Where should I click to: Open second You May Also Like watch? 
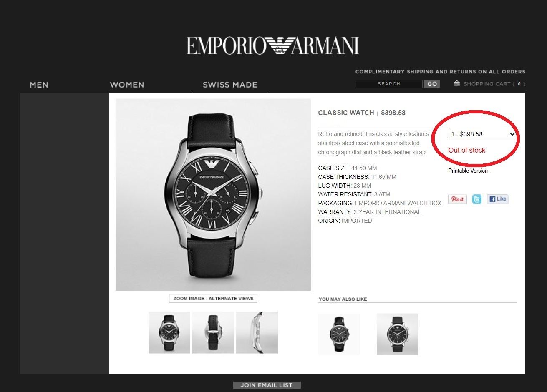click(x=398, y=334)
